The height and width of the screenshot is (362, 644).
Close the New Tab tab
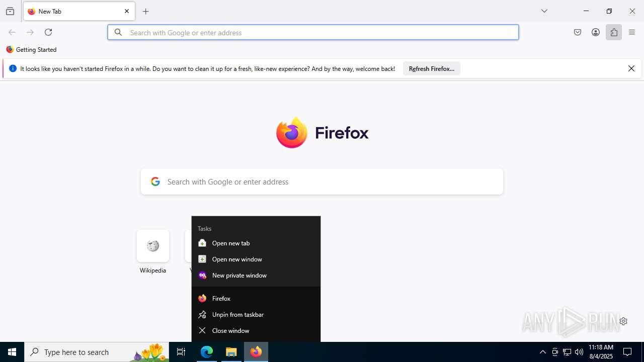tap(127, 11)
